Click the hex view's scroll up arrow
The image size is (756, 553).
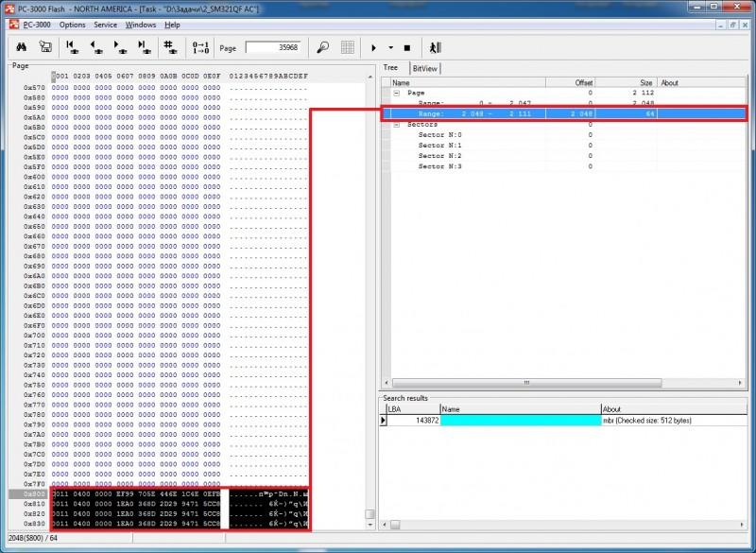369,77
